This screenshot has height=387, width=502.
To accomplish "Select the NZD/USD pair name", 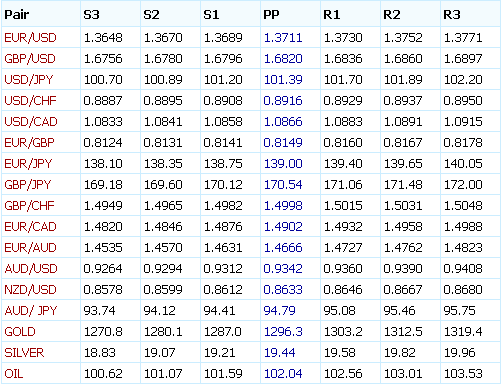I will (30, 290).
